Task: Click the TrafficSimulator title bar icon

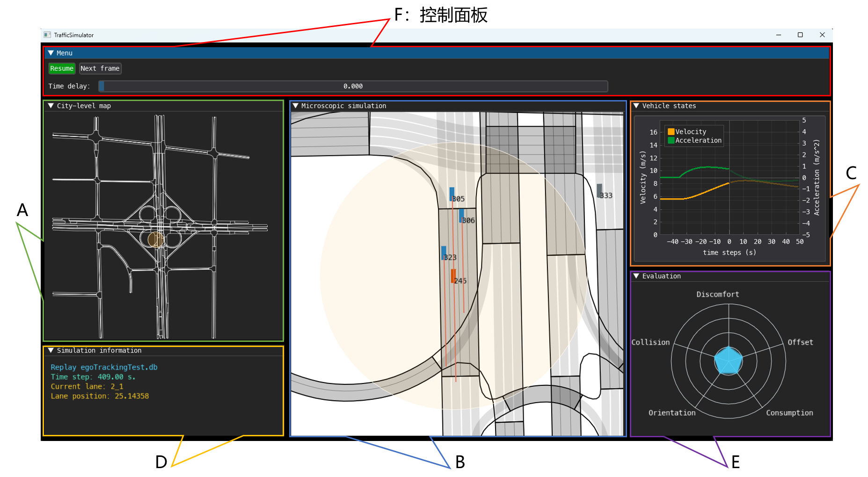Action: [x=47, y=35]
